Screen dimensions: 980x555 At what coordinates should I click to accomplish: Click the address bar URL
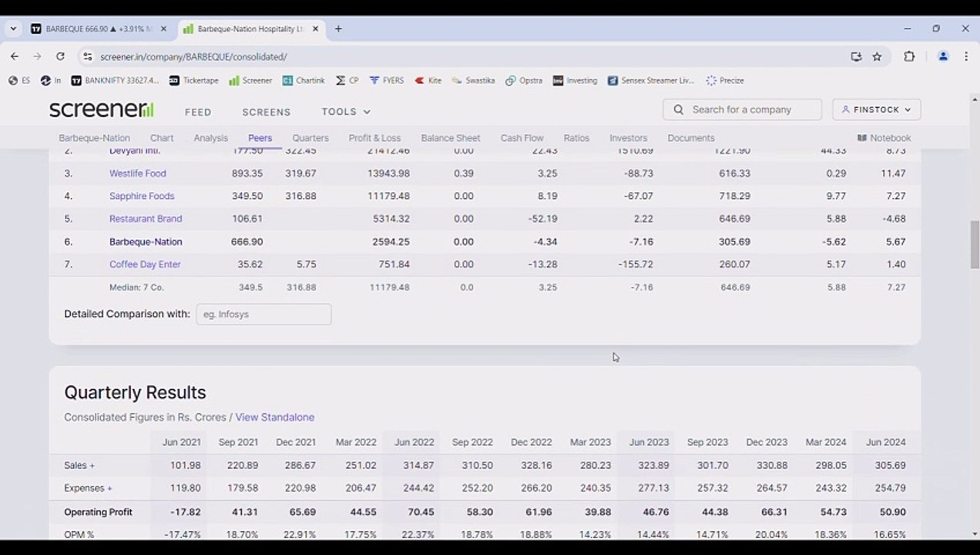pyautogui.click(x=193, y=56)
